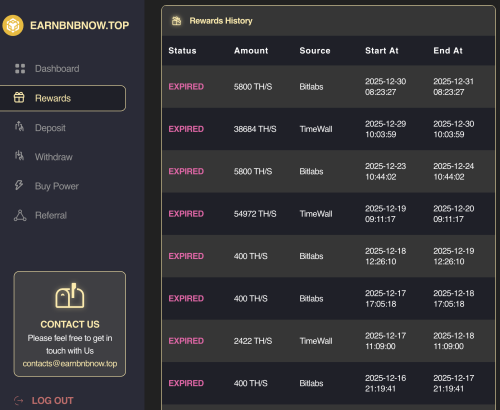500x410 pixels.
Task: Click end time 2025-12-24 10:44:02
Action: (453, 171)
